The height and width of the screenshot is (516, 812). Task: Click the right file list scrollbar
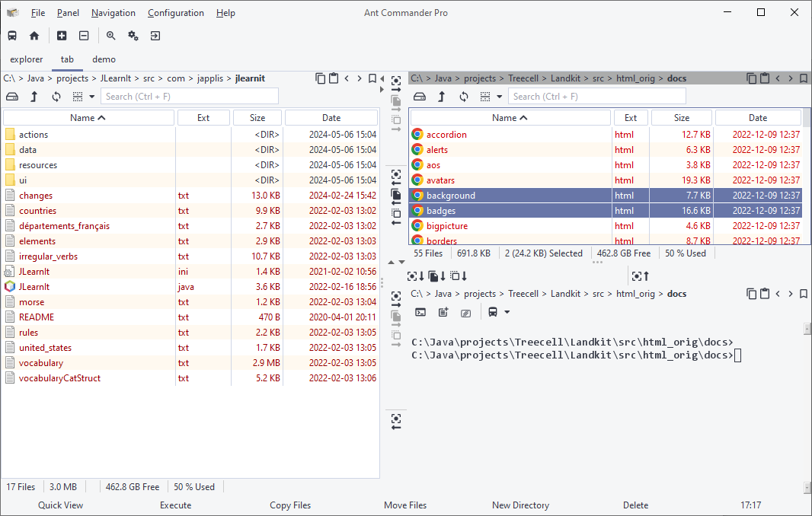tap(807, 118)
